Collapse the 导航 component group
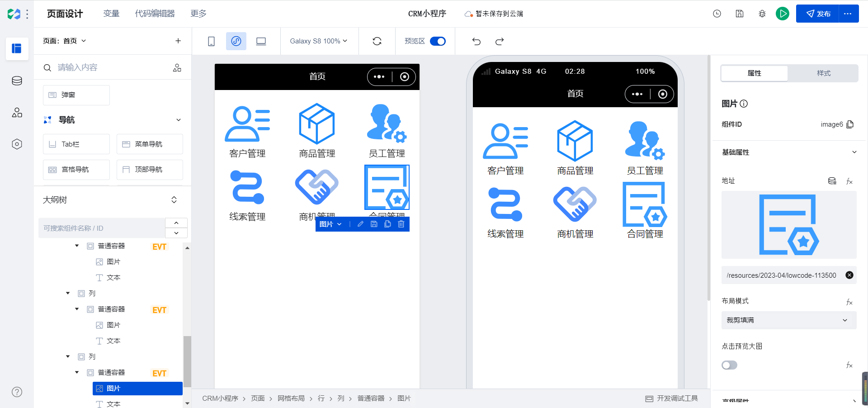Viewport: 868px width, 408px height. pos(179,120)
